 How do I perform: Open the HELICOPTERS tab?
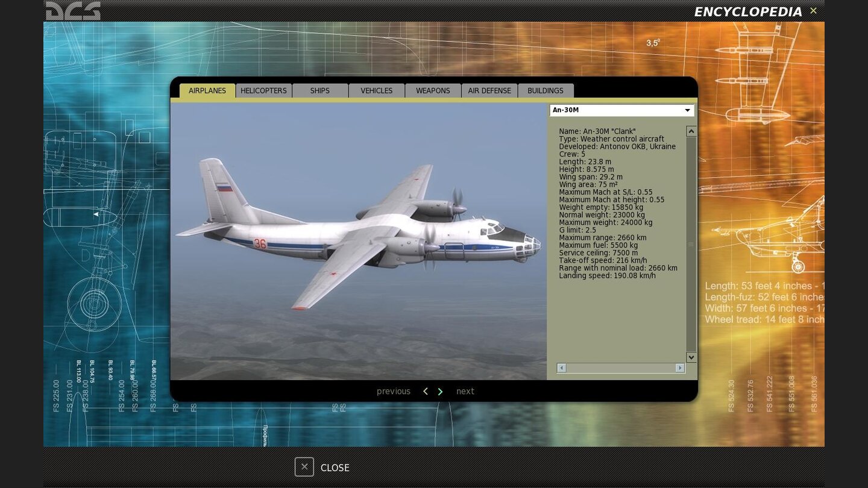[263, 90]
